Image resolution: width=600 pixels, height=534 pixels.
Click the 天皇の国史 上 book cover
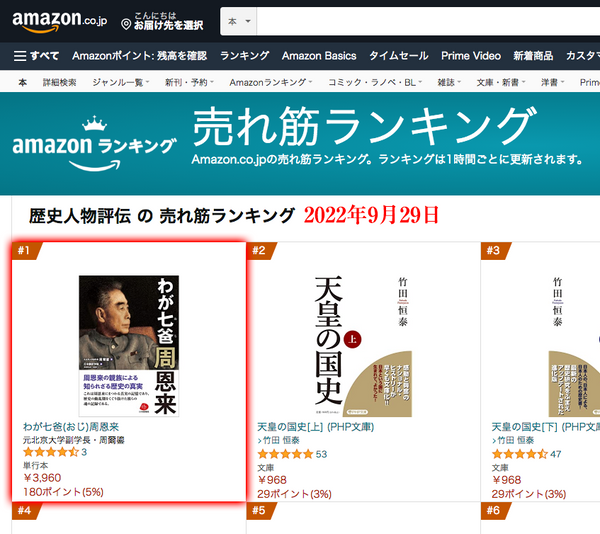363,346
